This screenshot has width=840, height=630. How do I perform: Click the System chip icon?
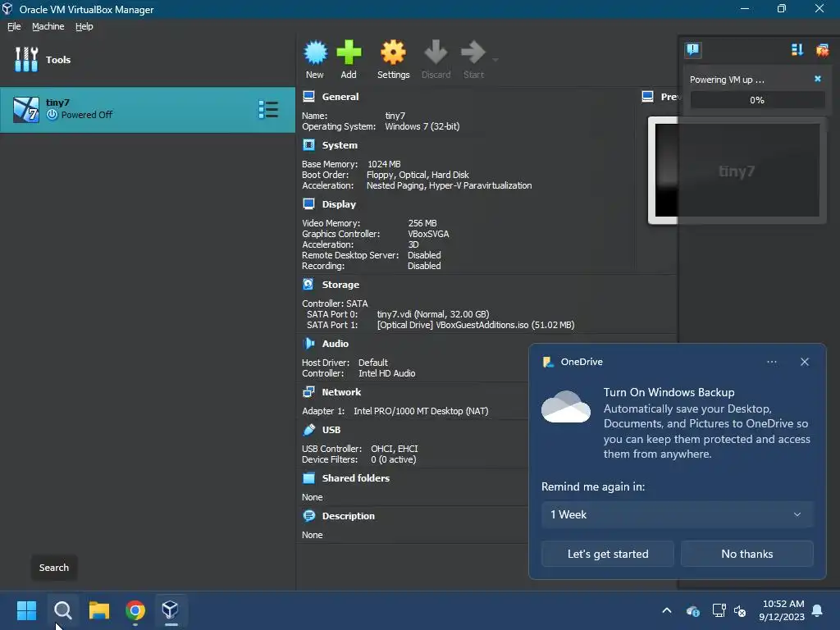pyautogui.click(x=308, y=144)
